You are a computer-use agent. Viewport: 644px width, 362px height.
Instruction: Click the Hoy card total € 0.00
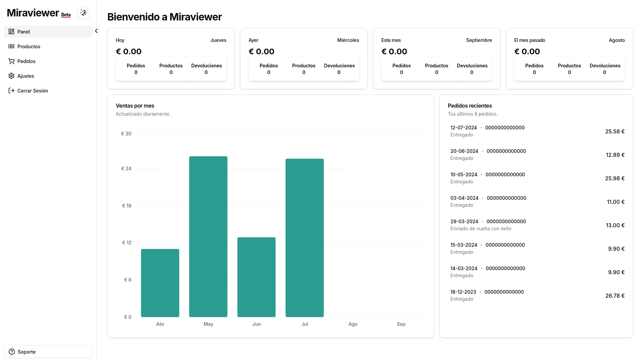click(x=129, y=52)
